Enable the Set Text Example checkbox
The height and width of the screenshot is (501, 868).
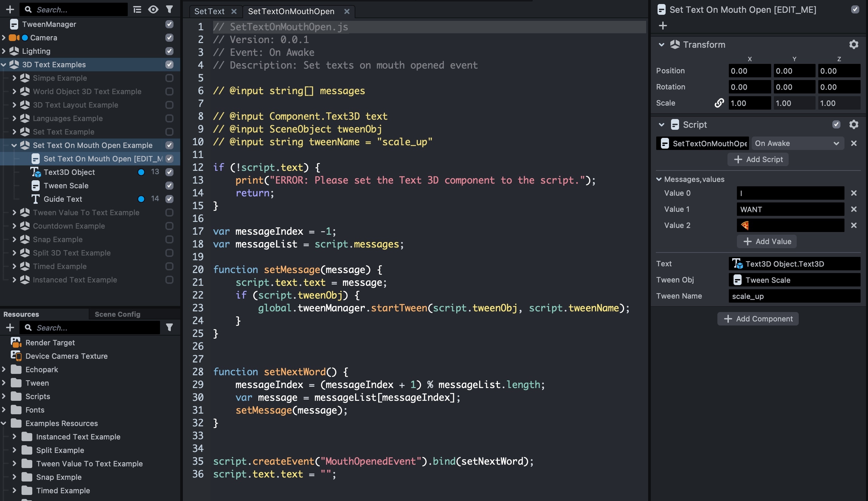pos(169,132)
